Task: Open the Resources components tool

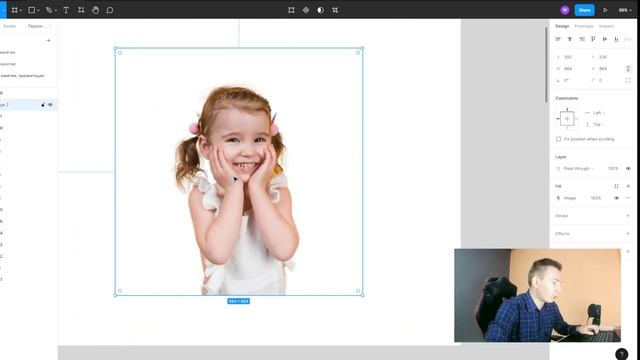Action: pyautogui.click(x=81, y=10)
